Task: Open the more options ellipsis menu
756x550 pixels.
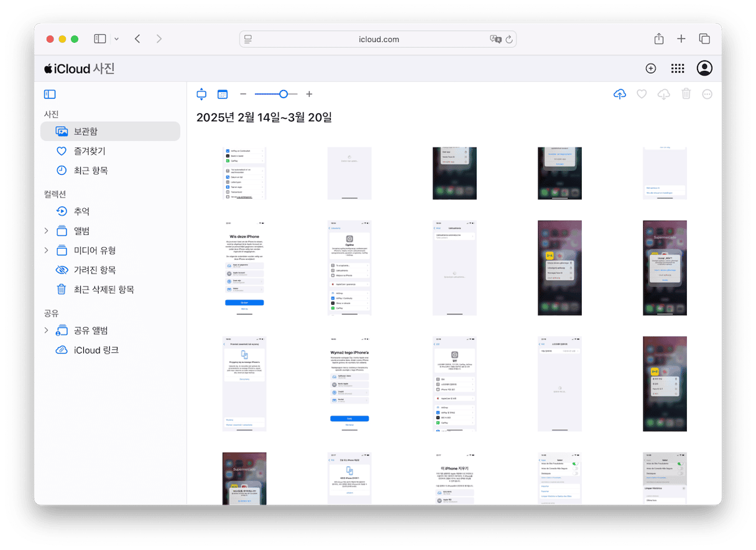Action: point(707,94)
